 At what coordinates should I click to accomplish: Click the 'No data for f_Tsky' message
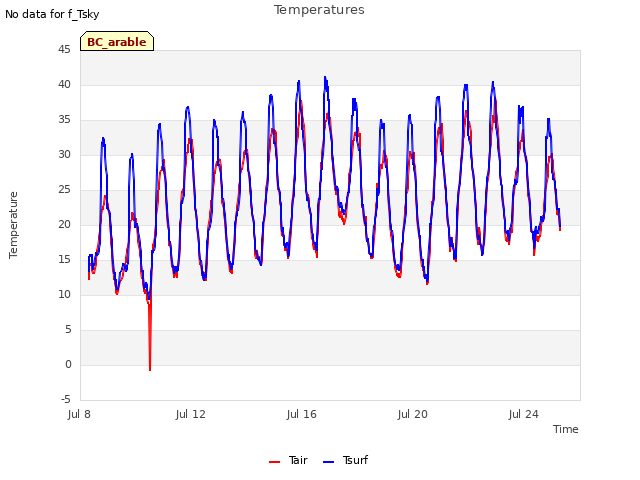pos(52,14)
